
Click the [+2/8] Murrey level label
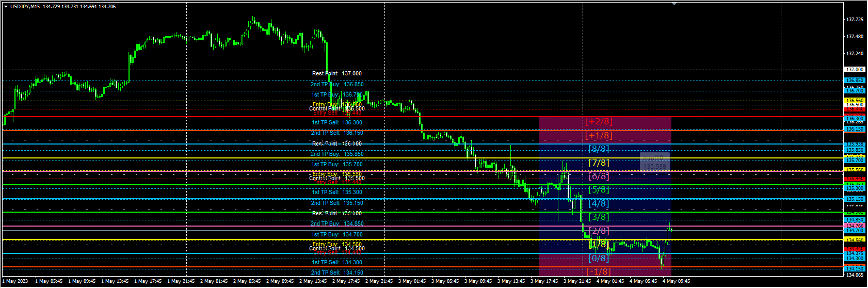tap(599, 122)
